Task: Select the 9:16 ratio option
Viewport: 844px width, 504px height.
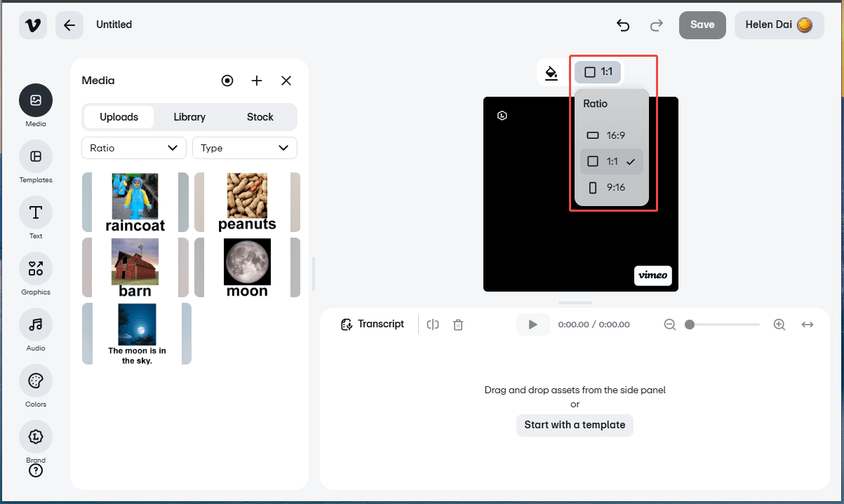Action: pos(610,187)
